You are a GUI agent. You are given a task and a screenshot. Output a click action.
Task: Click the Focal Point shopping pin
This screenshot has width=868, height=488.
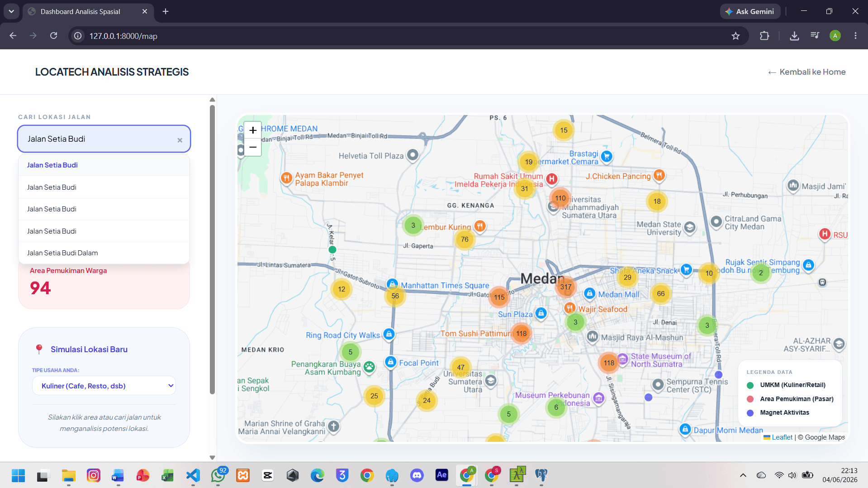tap(390, 362)
